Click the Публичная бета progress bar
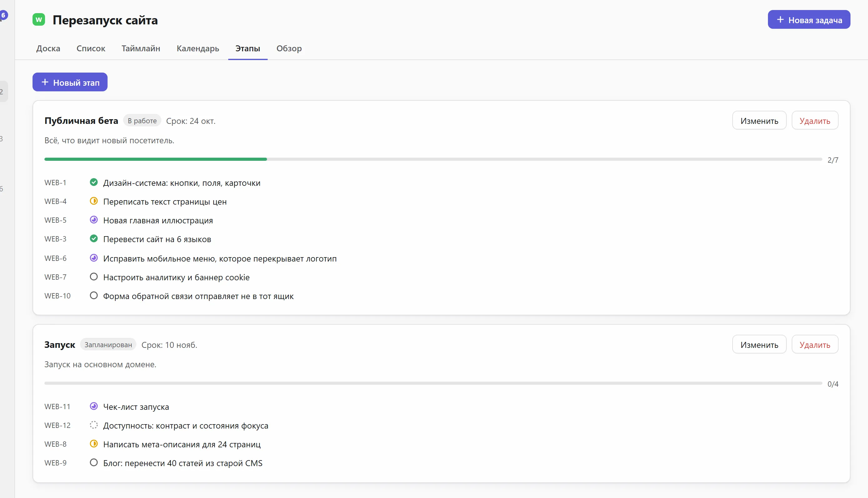 [x=433, y=160]
